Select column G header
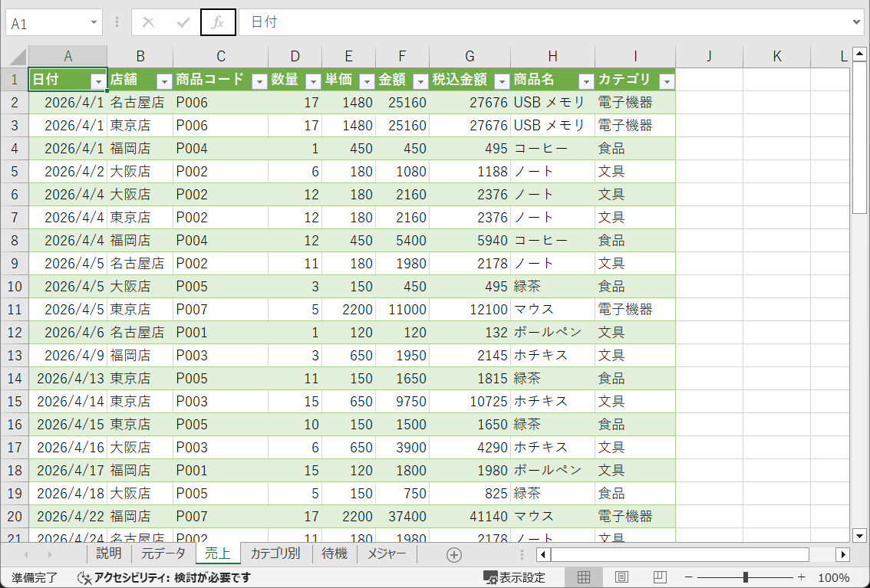 pos(470,57)
